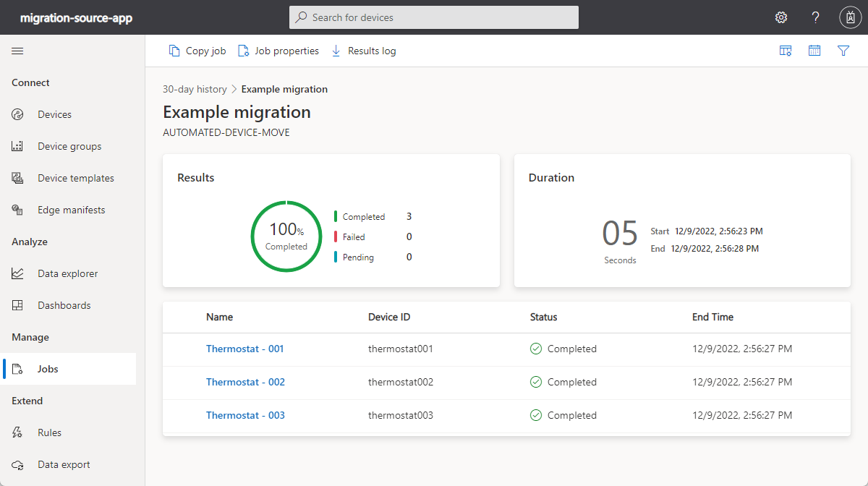The image size is (868, 486).
Task: Open the Thermostat - 002 device link
Action: (245, 382)
